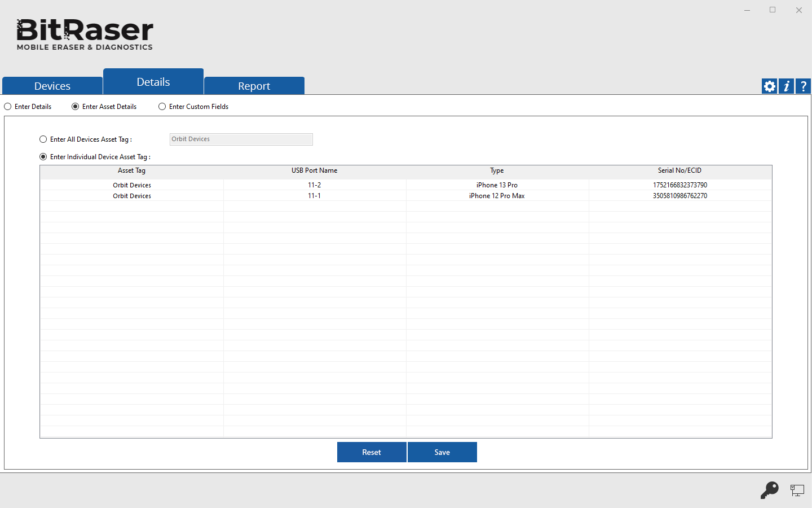Viewport: 812px width, 508px height.
Task: Click USB port cell 11-2
Action: click(x=315, y=185)
